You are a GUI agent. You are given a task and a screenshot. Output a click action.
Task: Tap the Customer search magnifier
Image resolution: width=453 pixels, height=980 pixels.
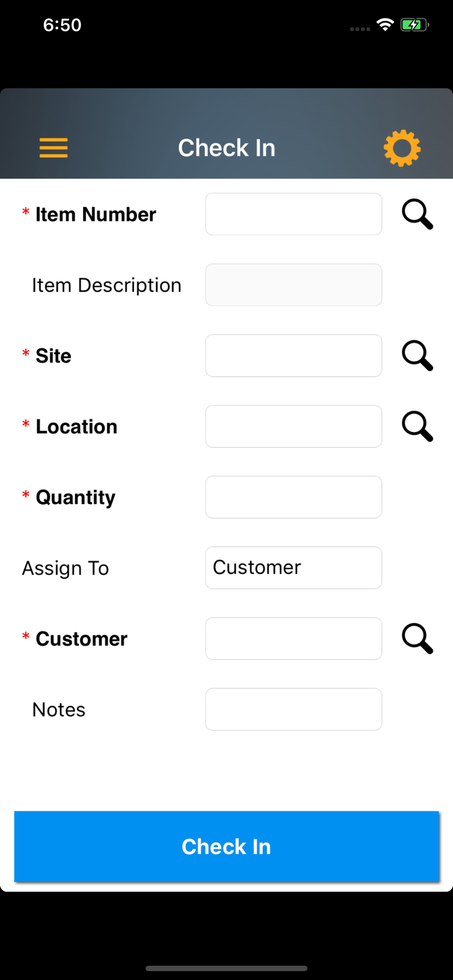tap(417, 638)
